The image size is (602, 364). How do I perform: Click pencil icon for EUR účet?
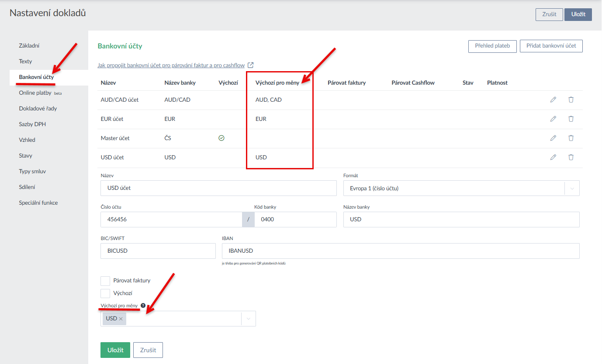[x=553, y=119]
